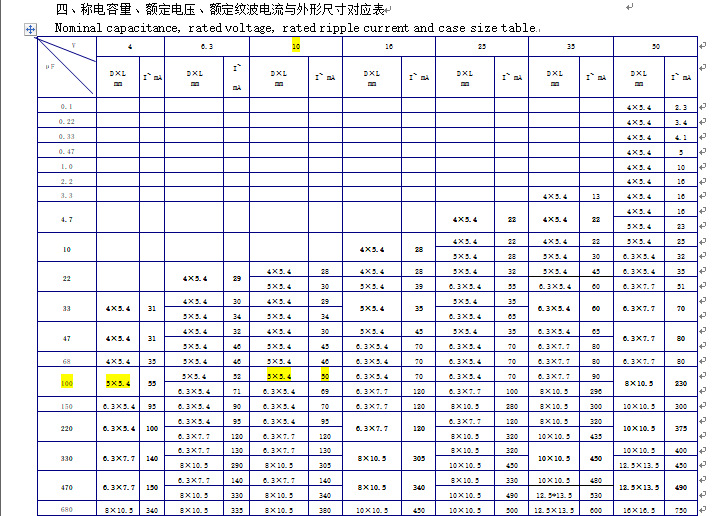Select the '35' voltage column header
Image resolution: width=712 pixels, height=516 pixels.
pyautogui.click(x=571, y=46)
